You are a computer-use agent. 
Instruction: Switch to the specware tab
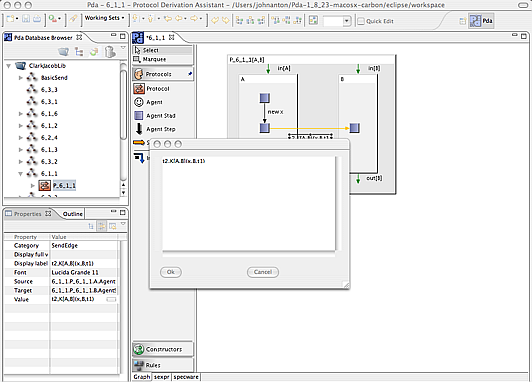[186, 377]
